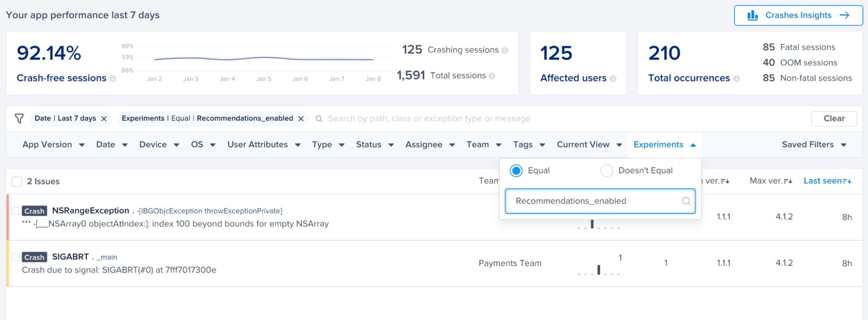Select the Doesn't Equal radio option
This screenshot has height=320, width=868.
607,171
